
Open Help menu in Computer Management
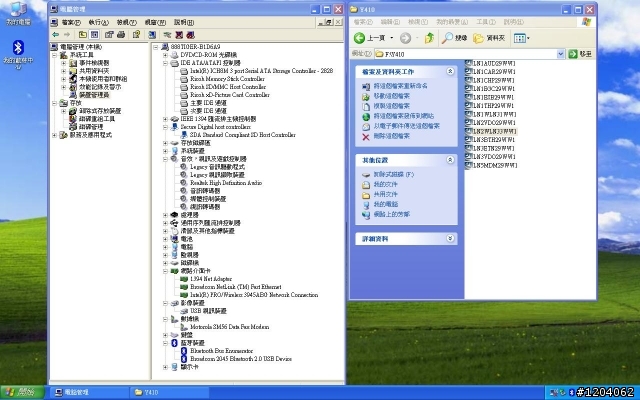point(184,22)
